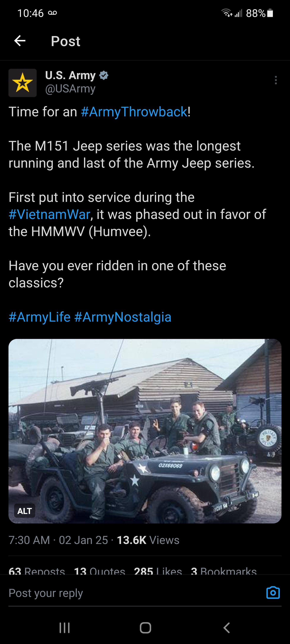Tap the blue verified badge
290x644 pixels.
104,75
